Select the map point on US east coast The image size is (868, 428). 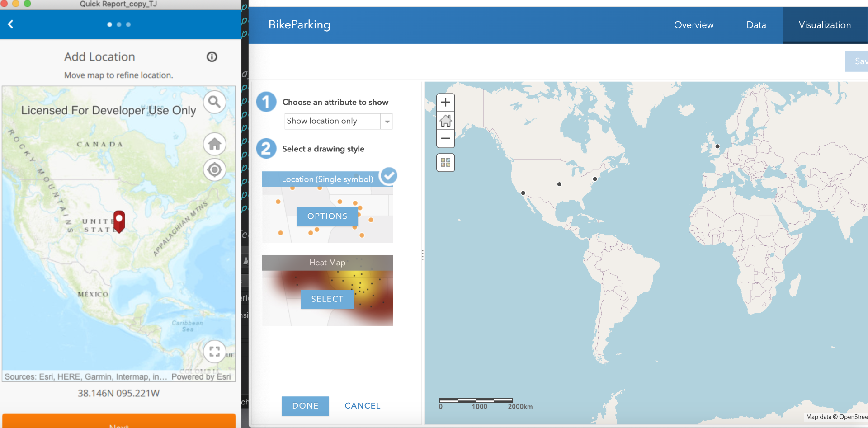[x=595, y=179]
